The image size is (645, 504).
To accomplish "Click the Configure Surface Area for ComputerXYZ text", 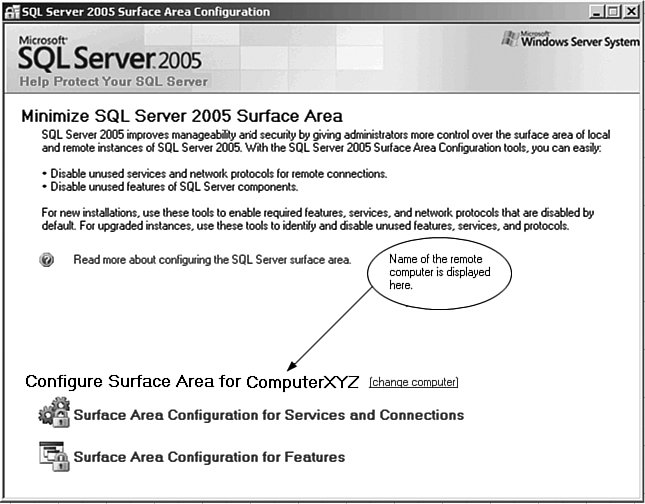I will tap(192, 381).
